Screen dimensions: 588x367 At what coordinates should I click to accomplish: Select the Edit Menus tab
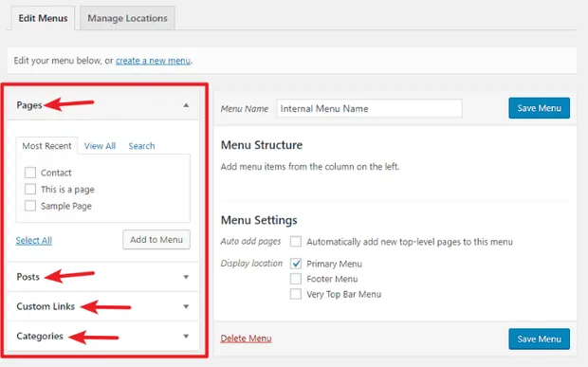43,18
